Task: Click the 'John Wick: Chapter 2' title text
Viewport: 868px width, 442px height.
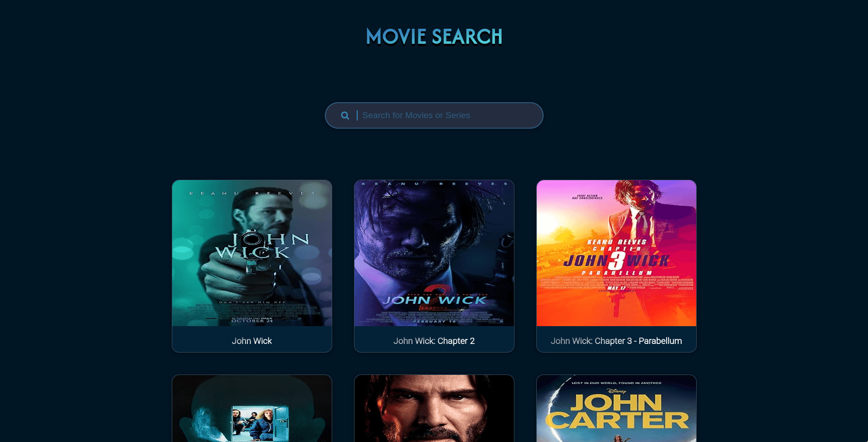Action: pos(434,341)
